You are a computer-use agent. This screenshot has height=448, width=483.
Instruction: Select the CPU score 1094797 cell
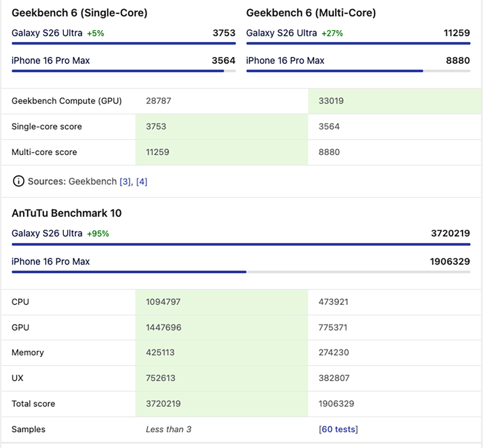click(163, 302)
